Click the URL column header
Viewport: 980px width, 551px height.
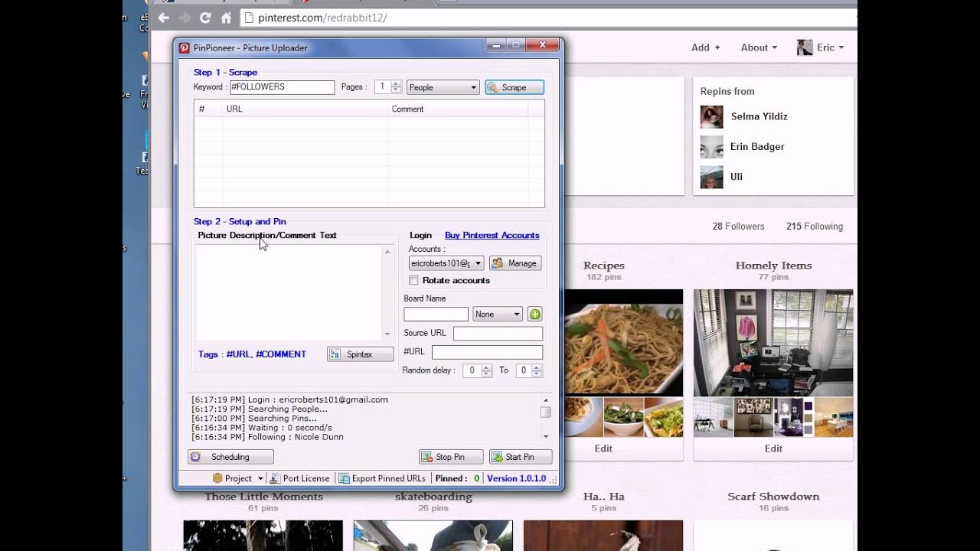point(305,109)
